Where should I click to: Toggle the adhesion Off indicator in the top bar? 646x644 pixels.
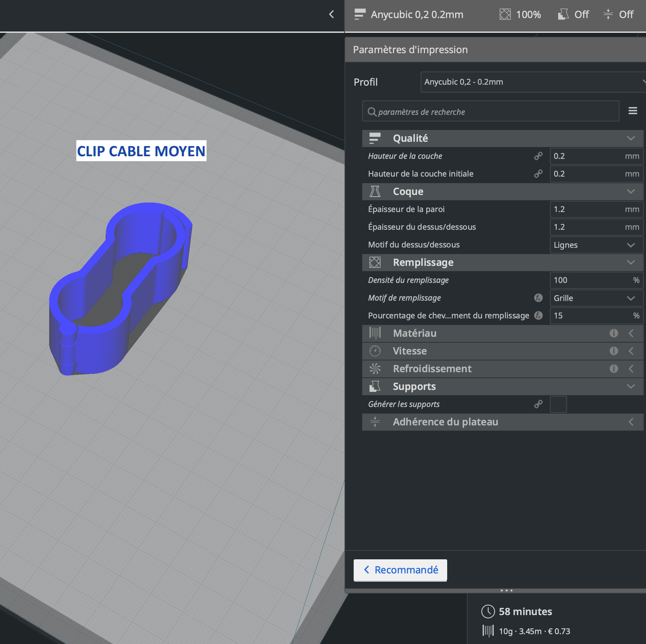(617, 14)
